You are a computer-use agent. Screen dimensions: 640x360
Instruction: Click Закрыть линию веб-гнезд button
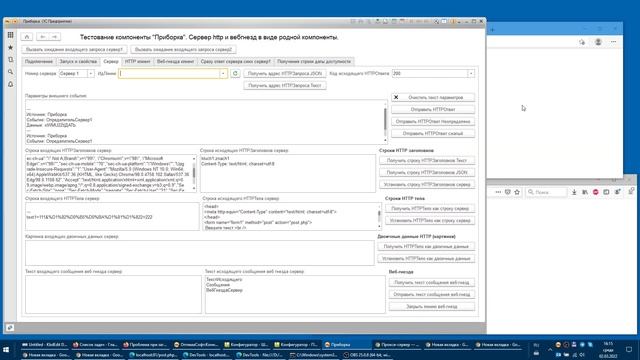pyautogui.click(x=432, y=307)
